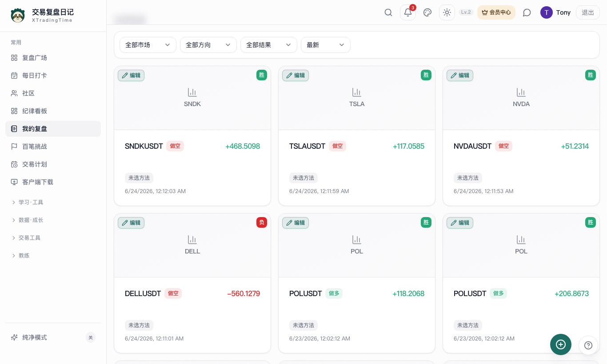Screen dimensions: 607x364
Task: Open the theme palette icon
Action: (427, 12)
